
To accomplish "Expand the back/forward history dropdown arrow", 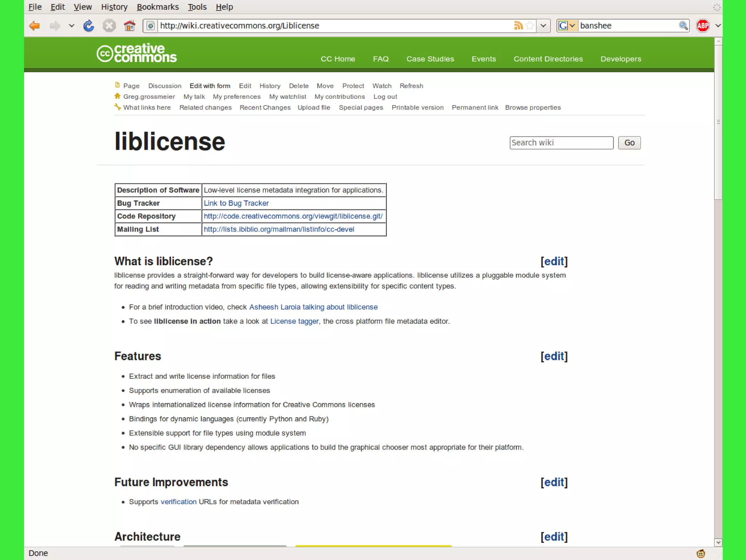I will click(x=71, y=26).
